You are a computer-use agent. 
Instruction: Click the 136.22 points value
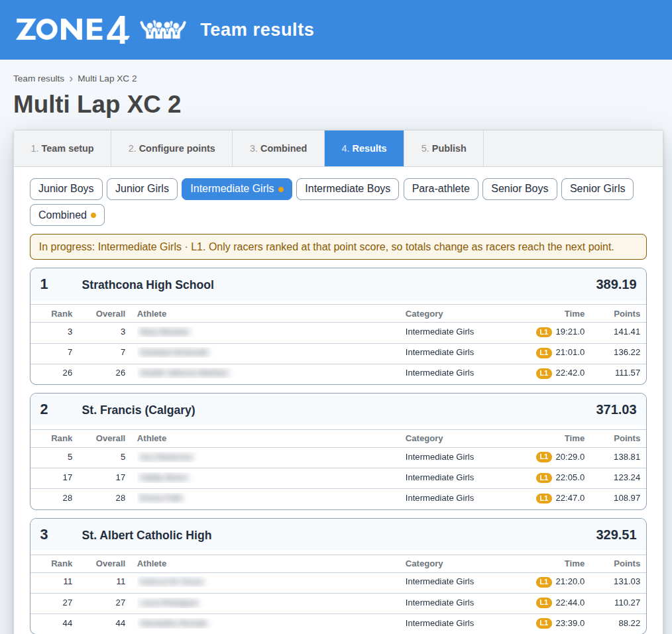[x=626, y=352]
